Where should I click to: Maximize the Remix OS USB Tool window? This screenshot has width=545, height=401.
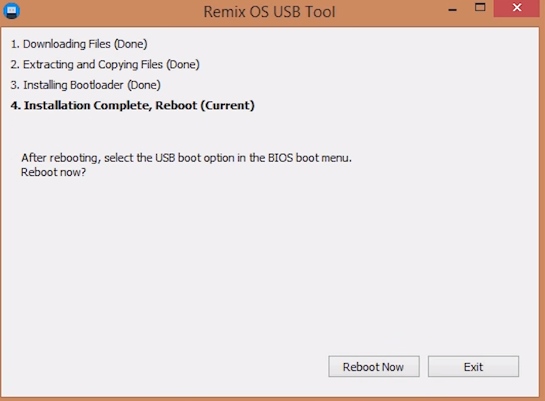[480, 8]
